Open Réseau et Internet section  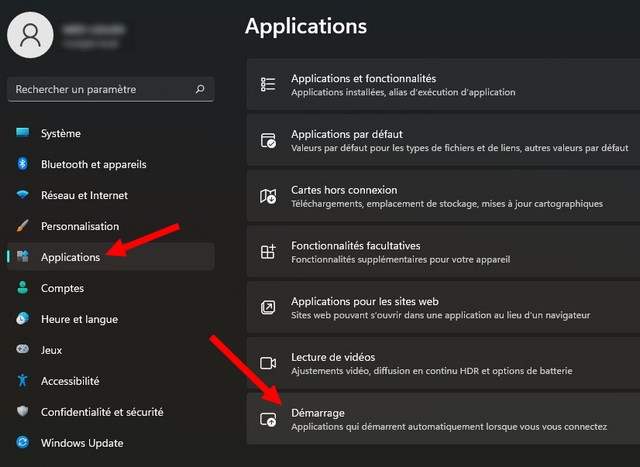[x=111, y=195]
